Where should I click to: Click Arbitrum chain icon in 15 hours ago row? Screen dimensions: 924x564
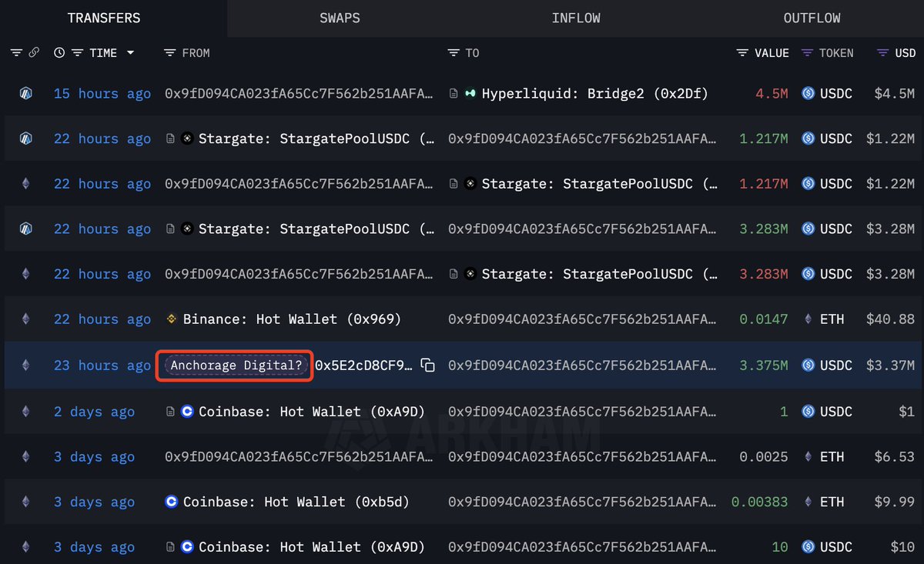pyautogui.click(x=25, y=94)
